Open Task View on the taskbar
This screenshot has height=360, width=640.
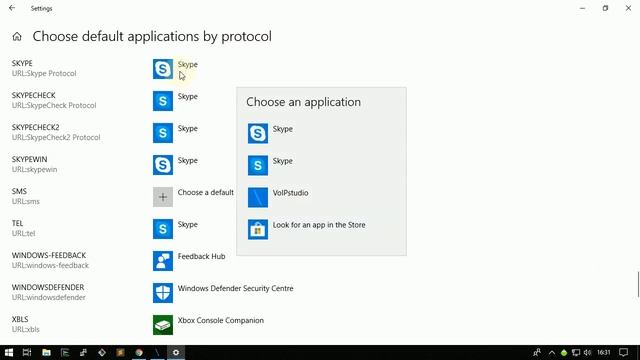(x=27, y=352)
